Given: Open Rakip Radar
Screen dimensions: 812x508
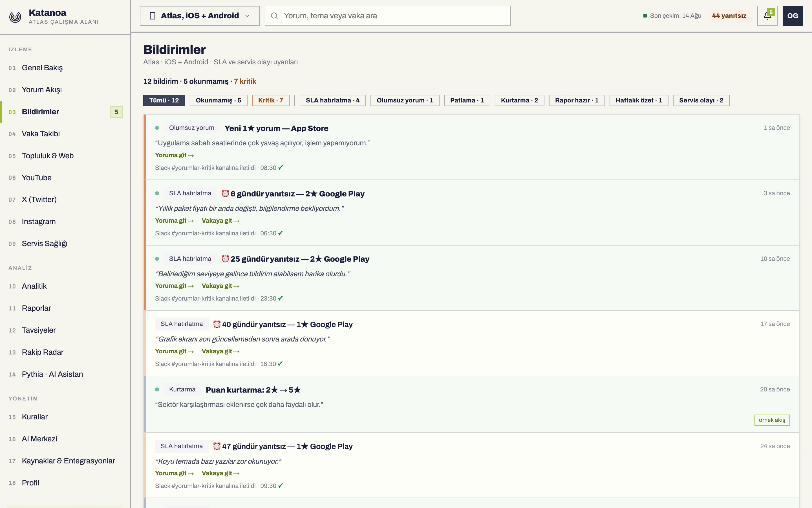Looking at the screenshot, I should [x=65, y=352].
